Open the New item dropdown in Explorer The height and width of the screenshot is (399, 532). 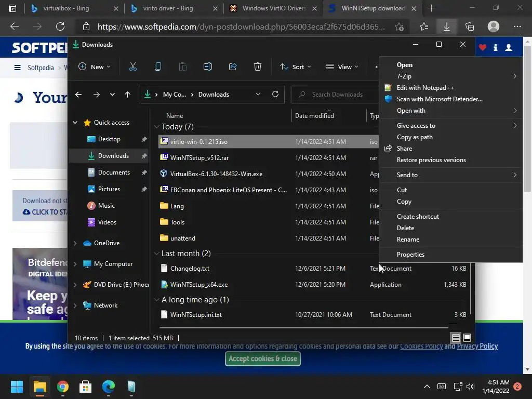(x=95, y=67)
